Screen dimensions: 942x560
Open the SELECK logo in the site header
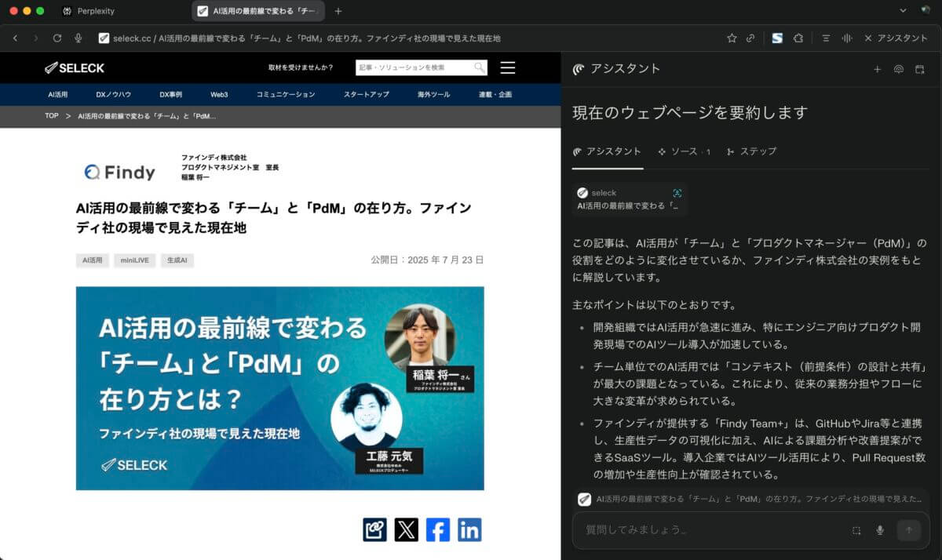75,67
